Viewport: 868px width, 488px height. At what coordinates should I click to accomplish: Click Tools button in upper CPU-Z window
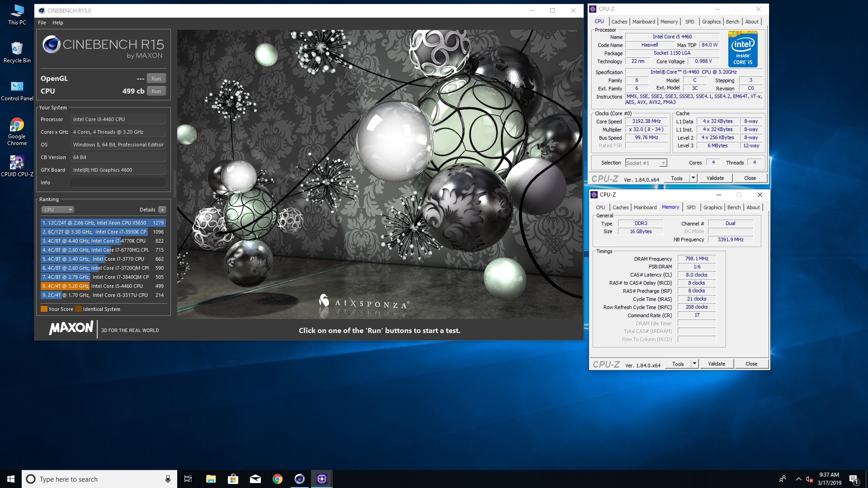[x=676, y=178]
